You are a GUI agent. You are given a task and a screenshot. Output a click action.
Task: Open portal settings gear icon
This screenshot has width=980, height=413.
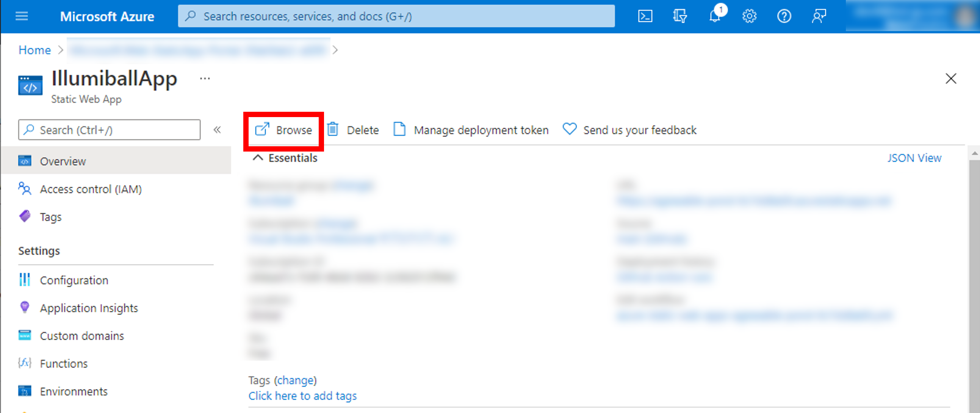749,16
